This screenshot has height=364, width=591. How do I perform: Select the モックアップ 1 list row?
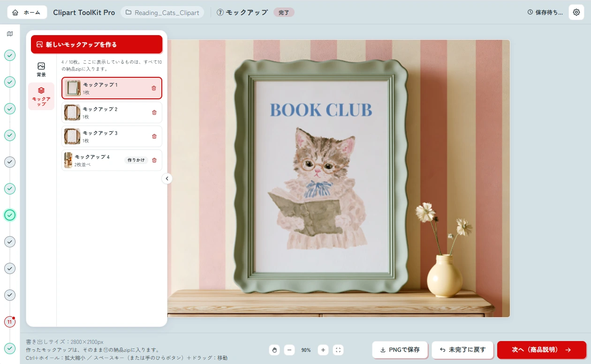point(112,88)
